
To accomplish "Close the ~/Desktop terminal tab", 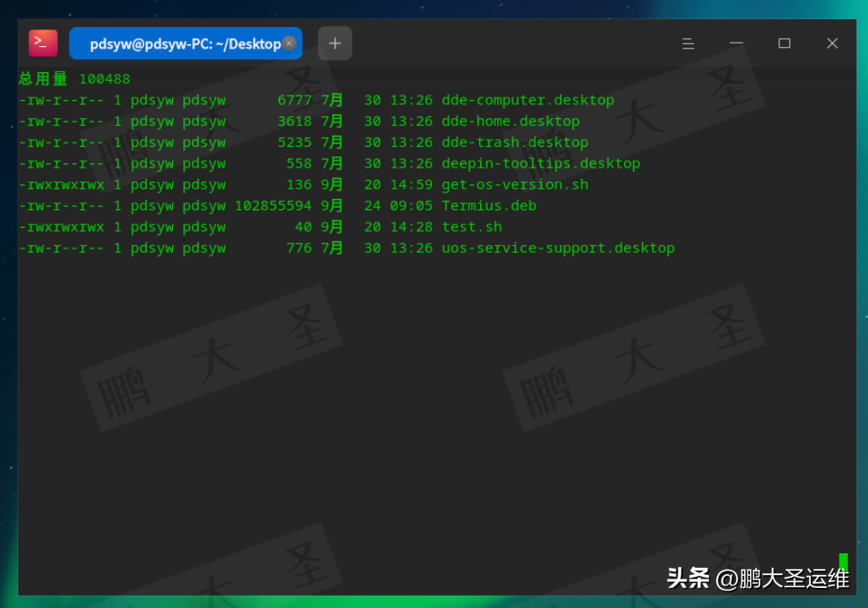I will pos(289,43).
